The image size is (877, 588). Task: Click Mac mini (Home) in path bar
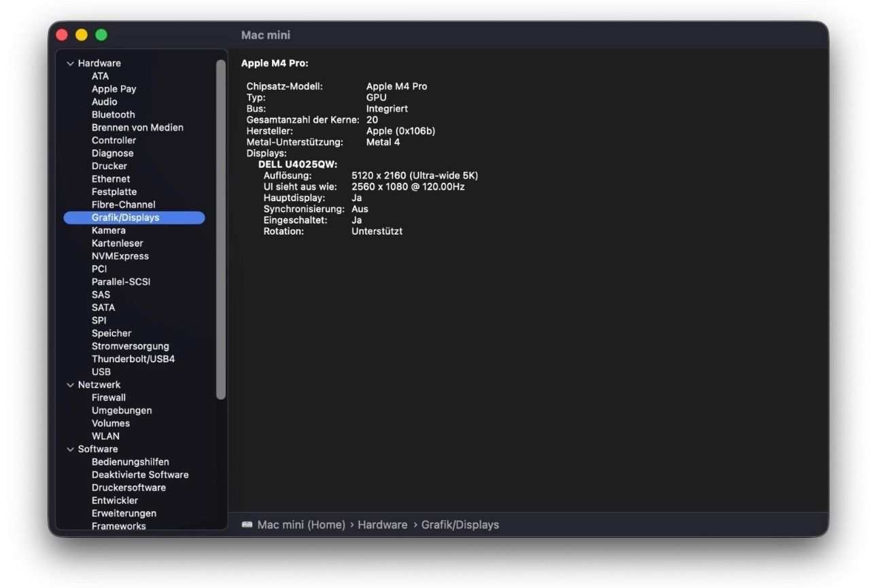coord(301,525)
